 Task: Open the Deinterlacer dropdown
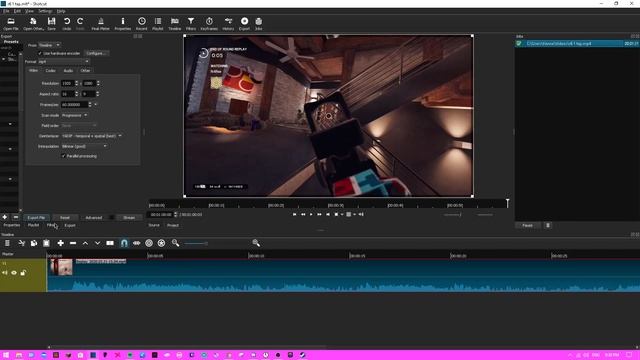click(x=91, y=136)
